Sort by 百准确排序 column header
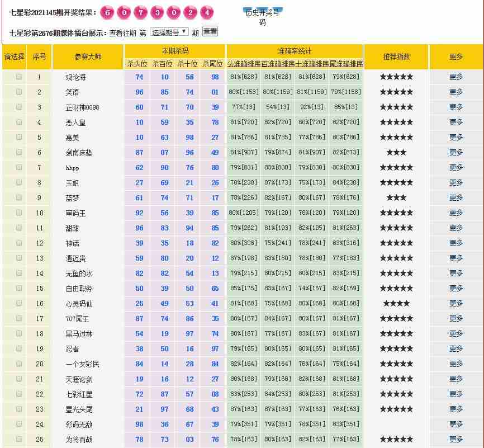This screenshot has height=448, width=484. coord(278,64)
